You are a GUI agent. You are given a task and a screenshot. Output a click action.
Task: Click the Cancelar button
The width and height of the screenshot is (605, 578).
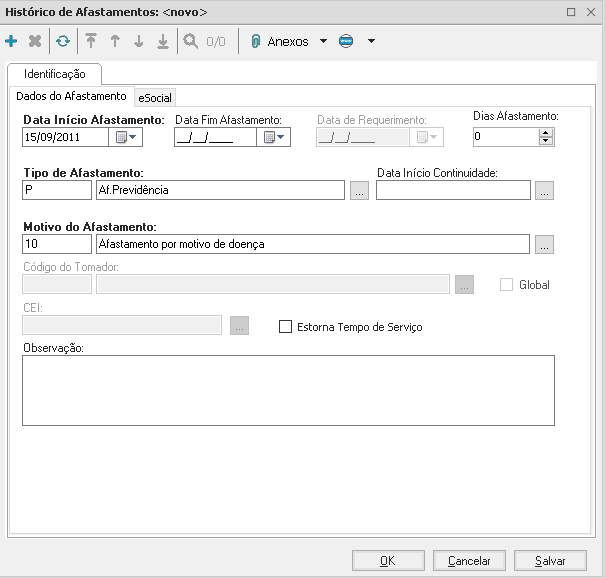(x=469, y=560)
